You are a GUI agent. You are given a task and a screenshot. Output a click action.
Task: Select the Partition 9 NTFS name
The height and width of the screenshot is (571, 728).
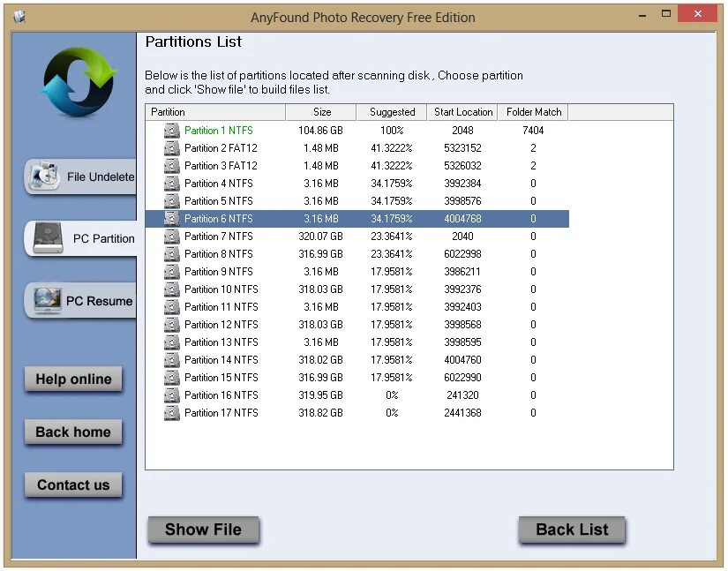[219, 272]
